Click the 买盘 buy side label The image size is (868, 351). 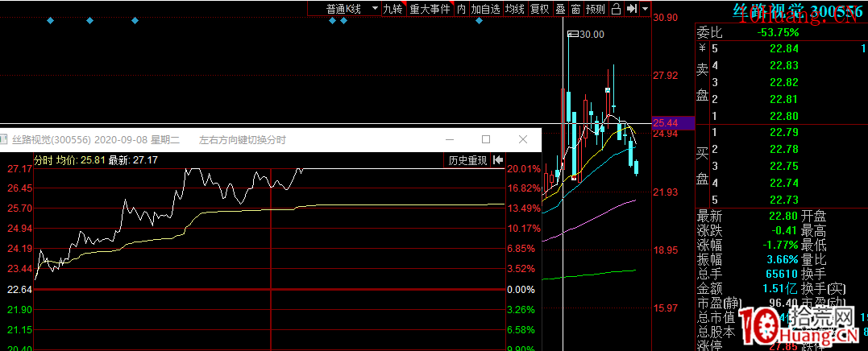[x=702, y=165]
